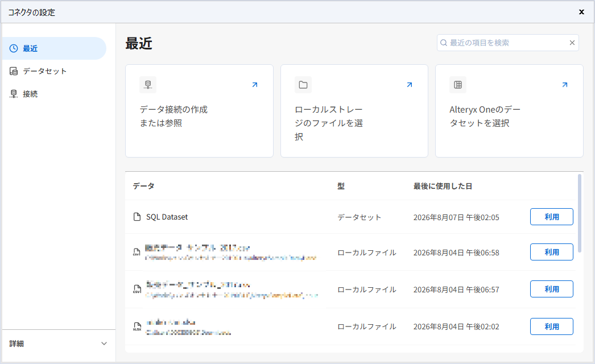Click ローカルファイル in the 午後02:02 row
This screenshot has height=364, width=595.
[366, 326]
